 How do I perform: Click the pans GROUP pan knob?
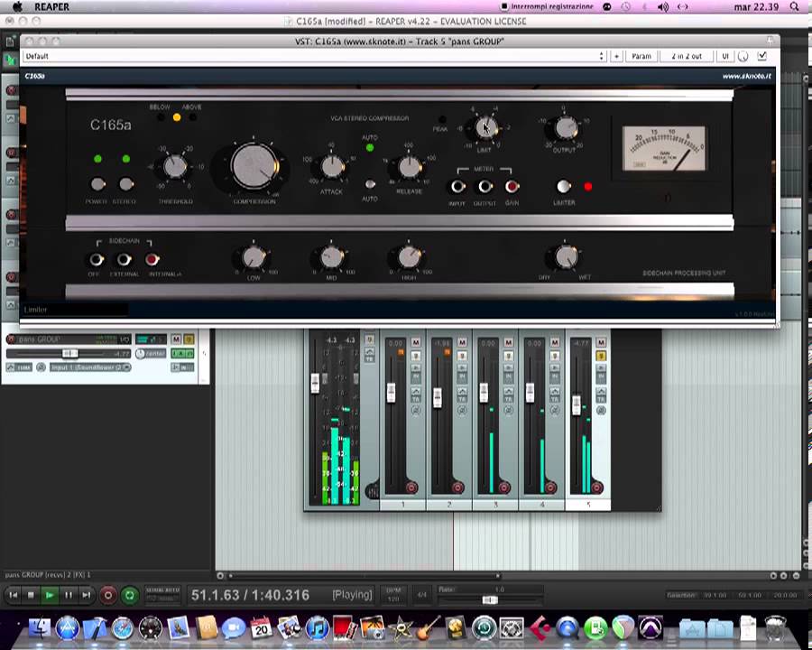click(x=140, y=354)
